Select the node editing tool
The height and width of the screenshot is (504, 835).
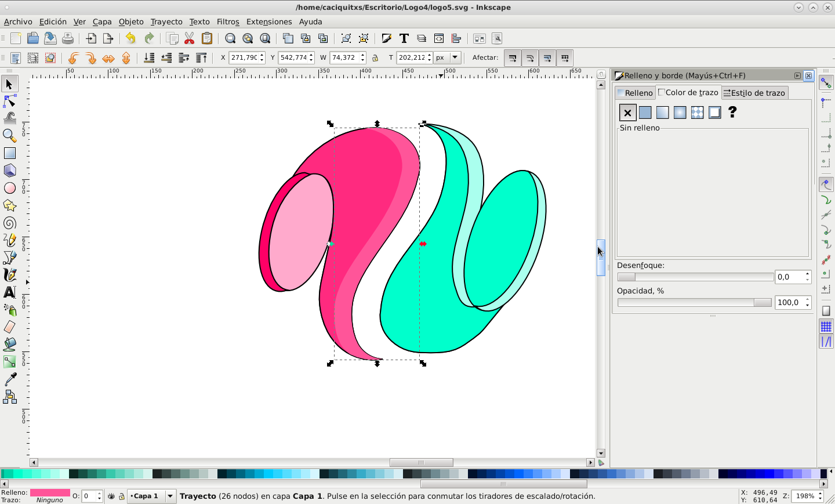[10, 101]
